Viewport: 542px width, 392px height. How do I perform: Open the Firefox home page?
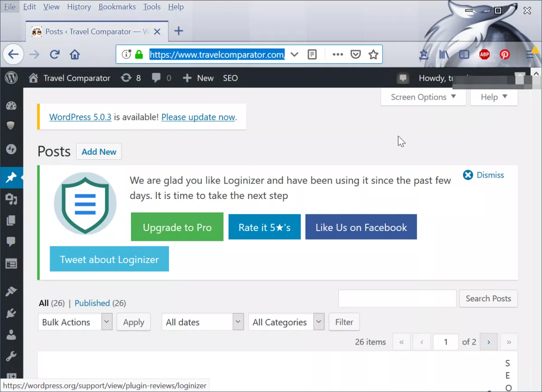[x=75, y=55]
